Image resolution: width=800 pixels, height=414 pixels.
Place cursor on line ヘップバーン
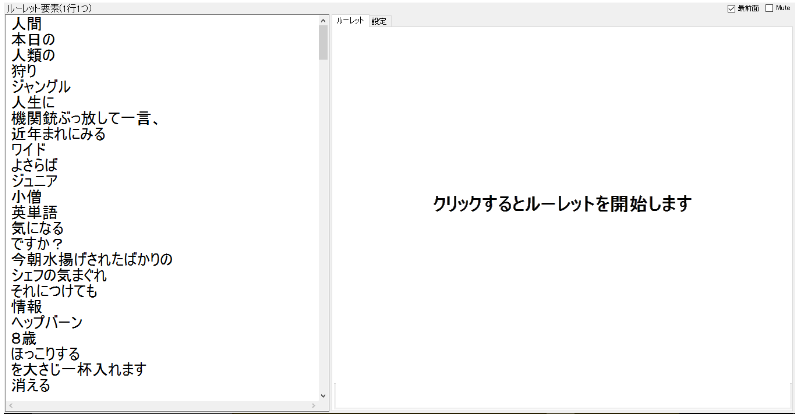tap(46, 323)
